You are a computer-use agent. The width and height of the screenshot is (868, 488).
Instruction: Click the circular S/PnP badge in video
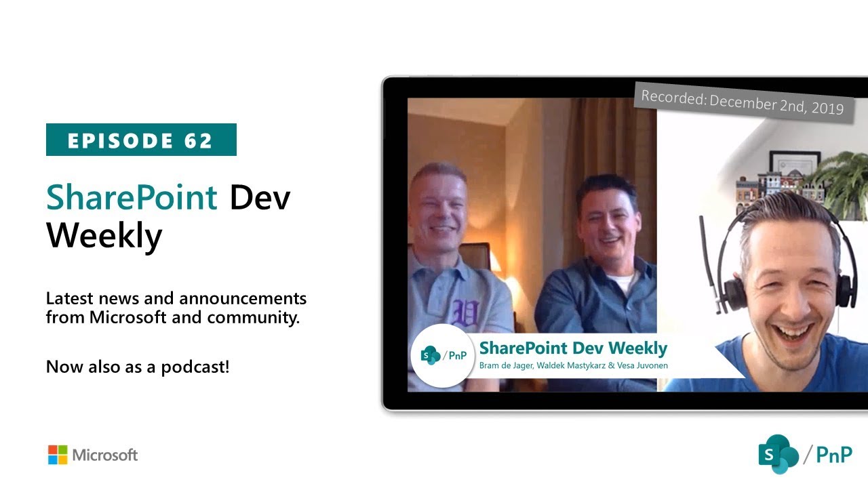click(443, 355)
